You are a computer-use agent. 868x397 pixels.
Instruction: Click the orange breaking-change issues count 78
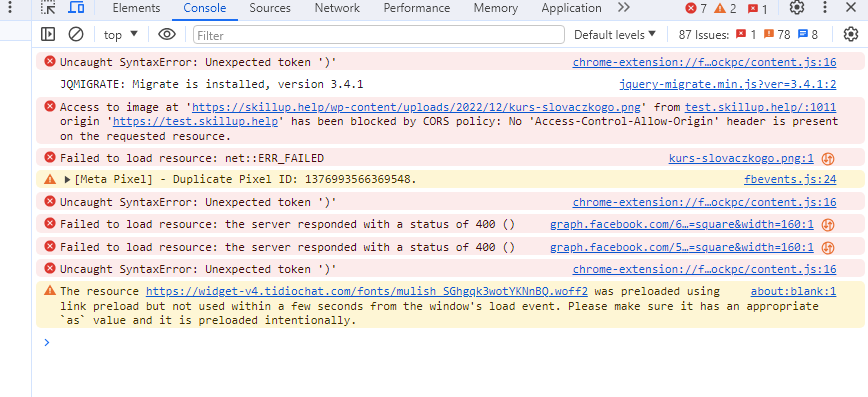777,35
